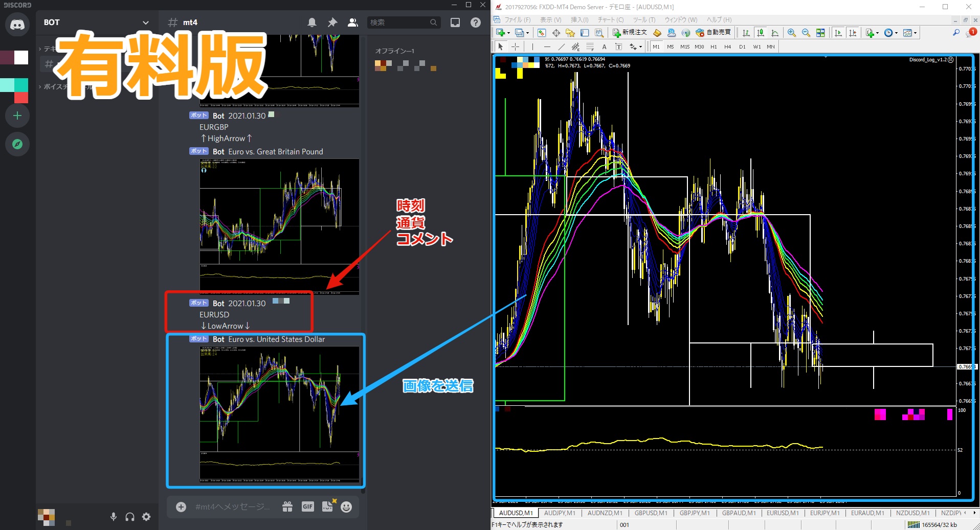Open Discord home via the Discord logo
This screenshot has height=530, width=980.
(x=17, y=25)
